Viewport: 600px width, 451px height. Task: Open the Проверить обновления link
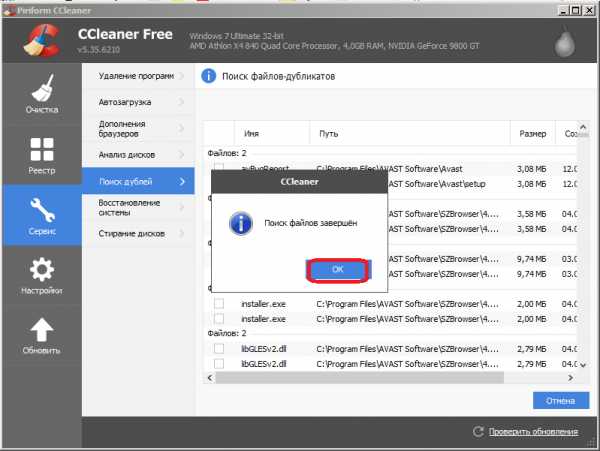click(533, 431)
